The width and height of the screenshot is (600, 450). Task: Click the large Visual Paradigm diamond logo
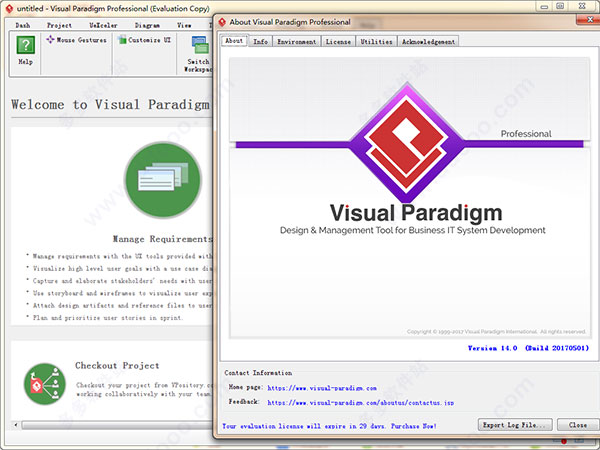point(407,143)
